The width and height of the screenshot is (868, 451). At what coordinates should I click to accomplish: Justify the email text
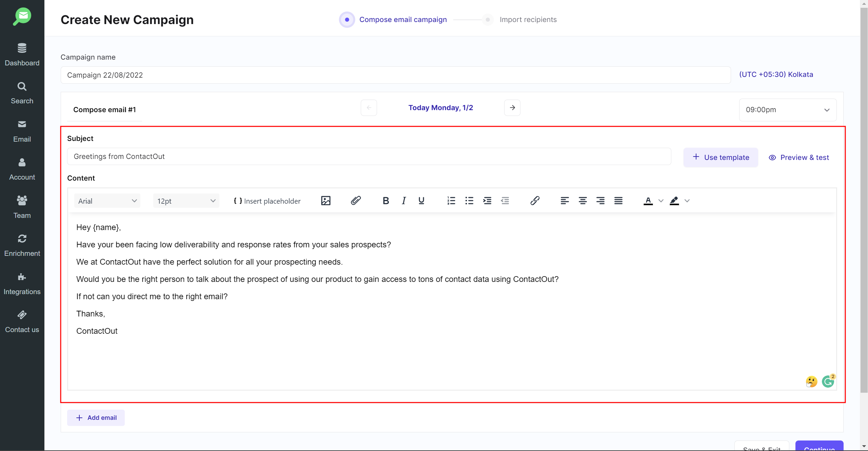[x=618, y=201]
